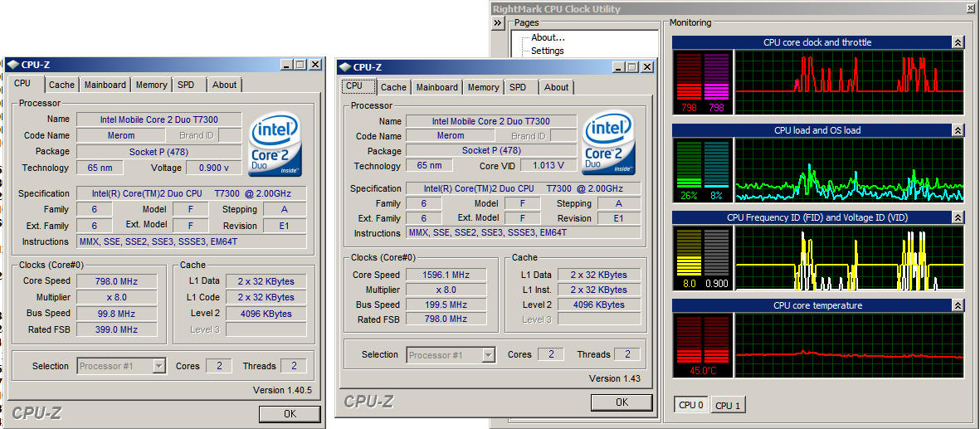Collapse the CPU load and OS load panel
The width and height of the screenshot is (980, 429).
[957, 130]
